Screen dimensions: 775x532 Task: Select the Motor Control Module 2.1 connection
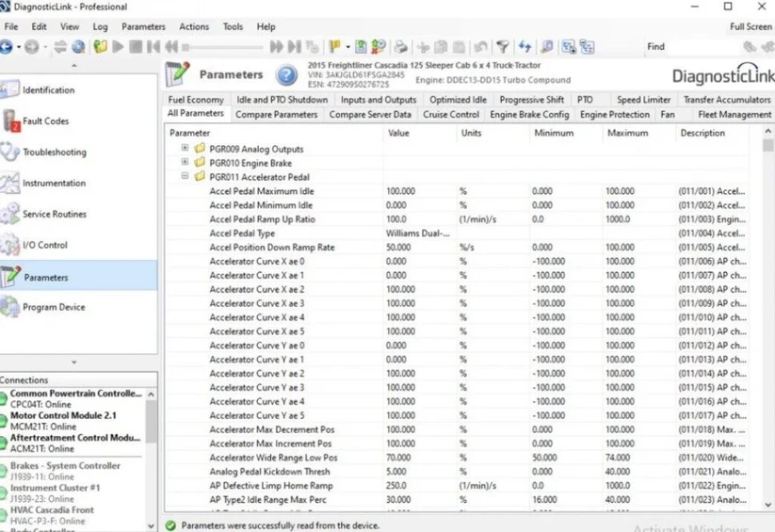point(63,421)
